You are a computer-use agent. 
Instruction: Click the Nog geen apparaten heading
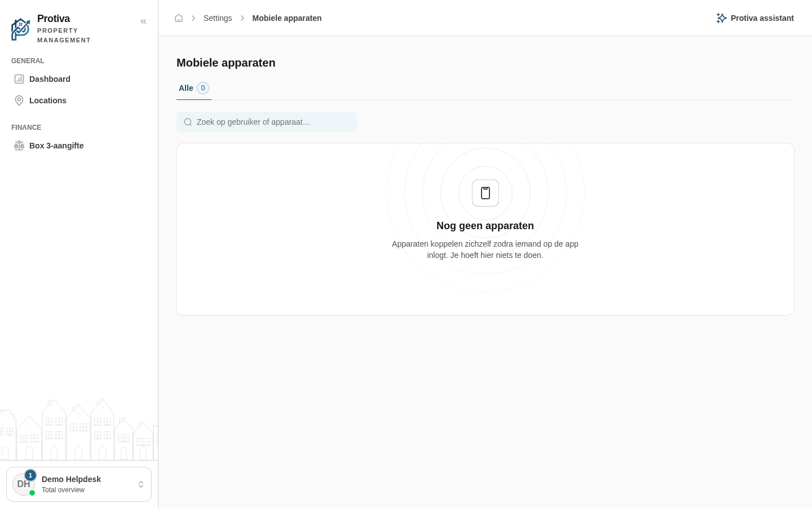click(485, 226)
